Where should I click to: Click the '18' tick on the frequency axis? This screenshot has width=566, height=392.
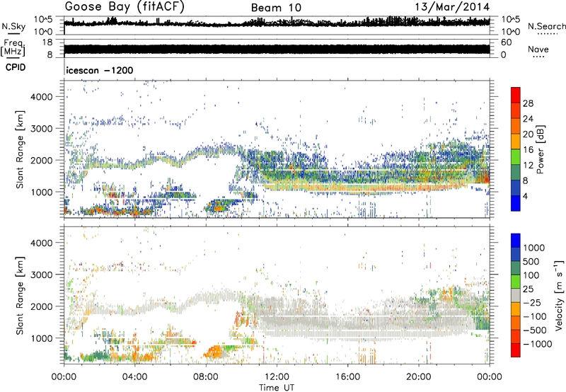47,42
